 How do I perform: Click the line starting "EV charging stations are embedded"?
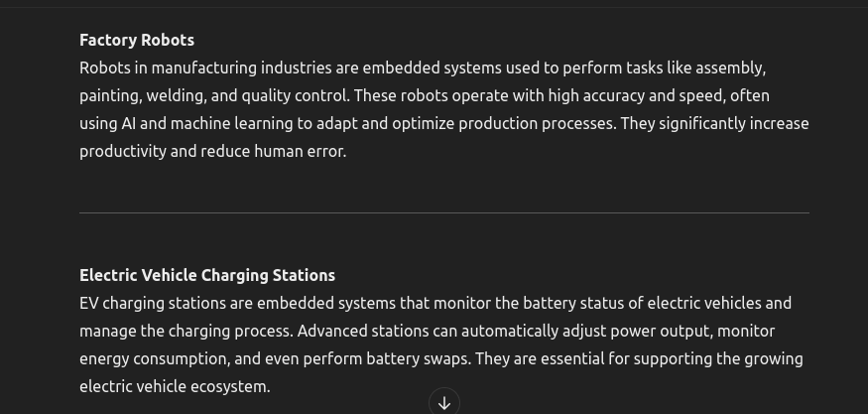[435, 304]
